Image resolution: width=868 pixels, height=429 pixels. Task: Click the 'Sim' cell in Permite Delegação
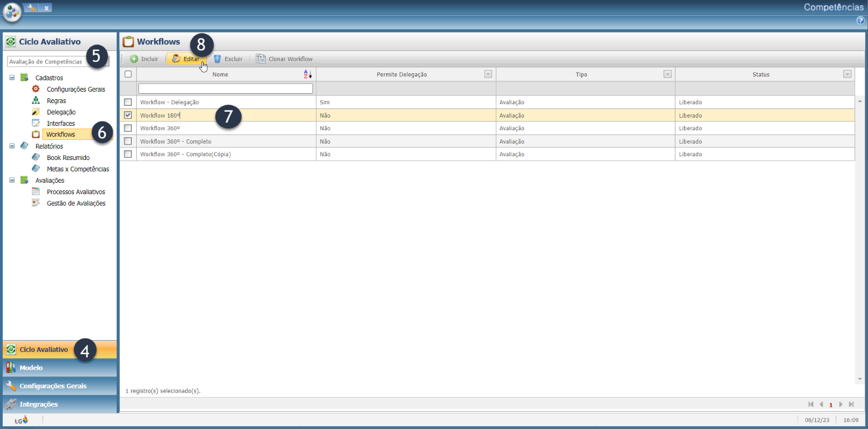click(406, 103)
